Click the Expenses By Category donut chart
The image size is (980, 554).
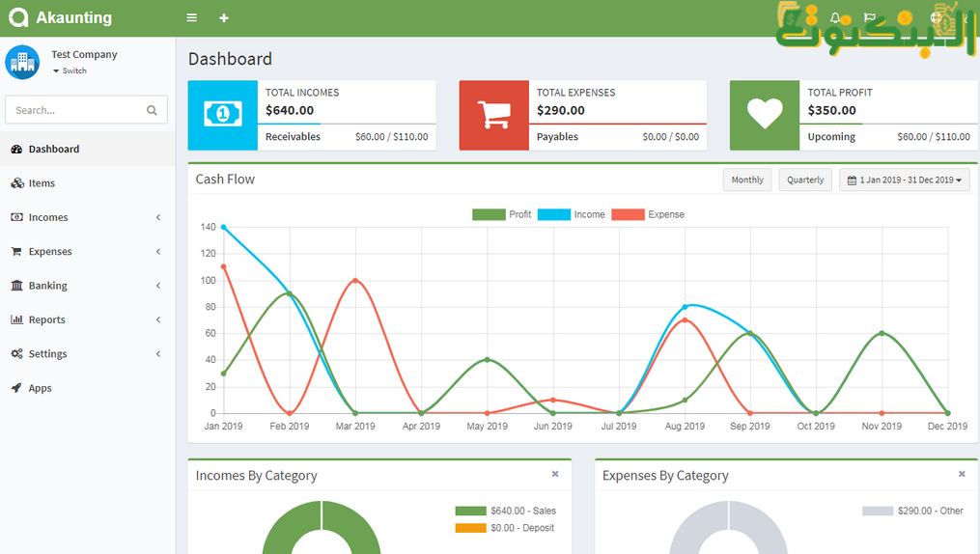pyautogui.click(x=728, y=528)
